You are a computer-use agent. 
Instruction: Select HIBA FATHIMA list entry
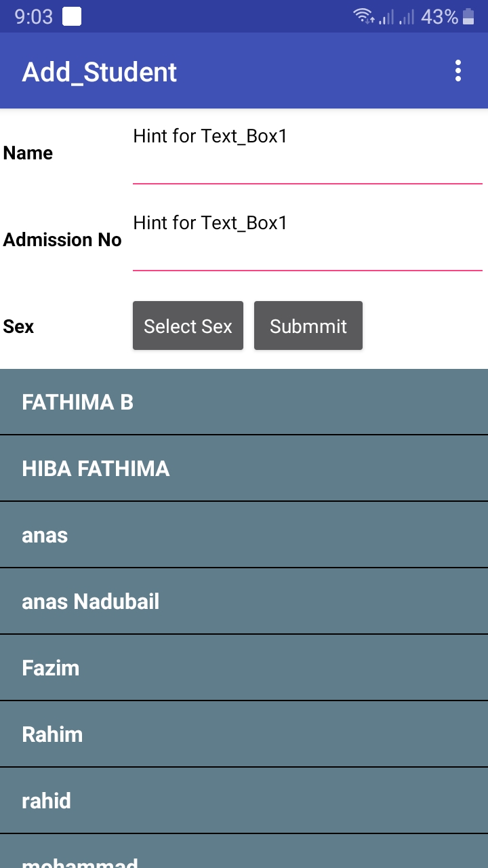[x=244, y=469]
